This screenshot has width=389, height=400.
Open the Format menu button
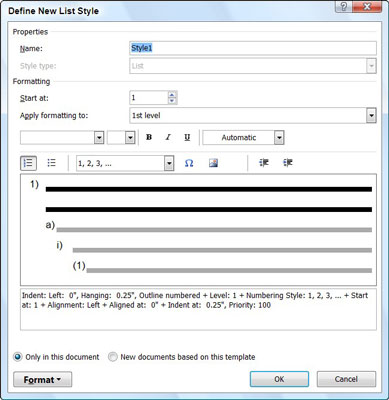click(x=42, y=379)
